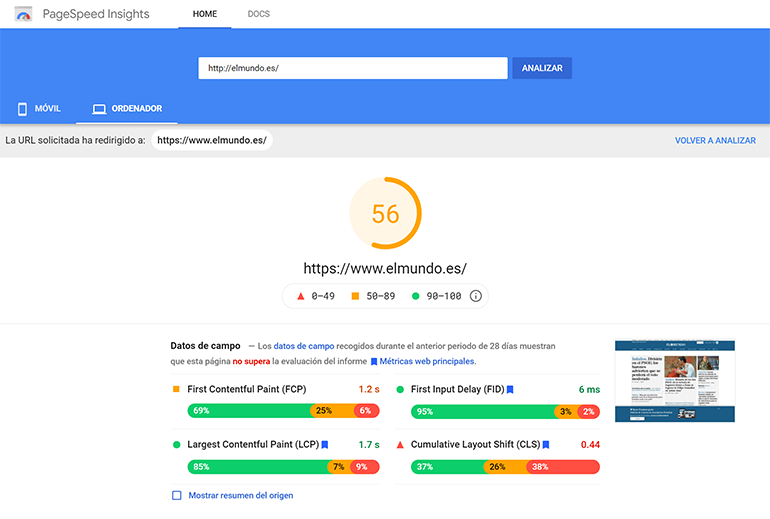Click the First Contentful Paint distribution bar
This screenshot has height=519, width=770.
(x=280, y=411)
